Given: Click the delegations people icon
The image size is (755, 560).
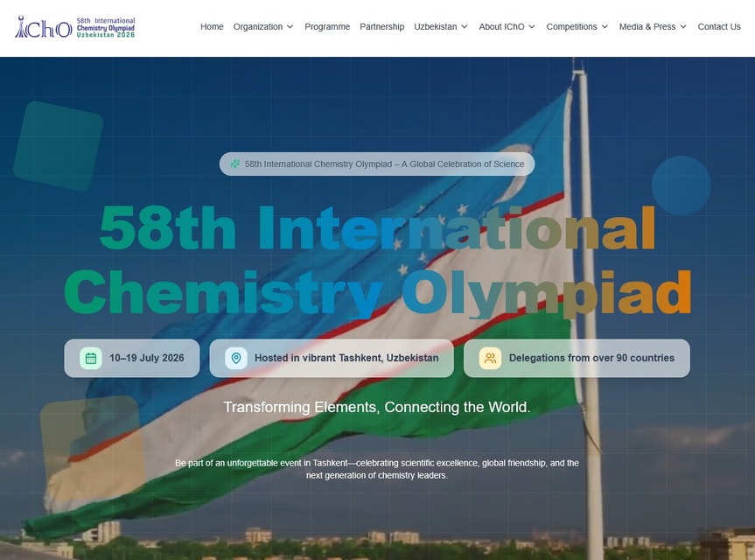Looking at the screenshot, I should tap(488, 358).
